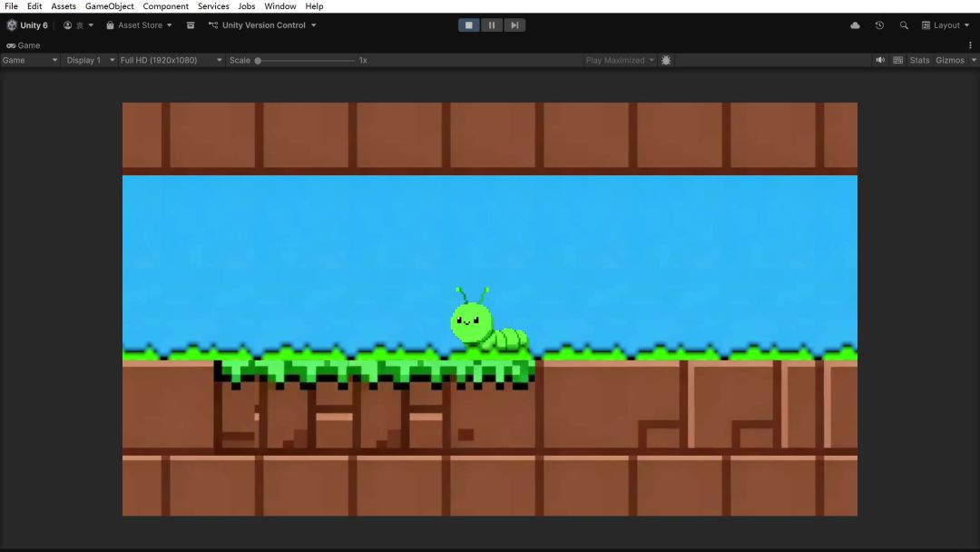Toggle the Stats overlay
980x552 pixels.
(920, 60)
